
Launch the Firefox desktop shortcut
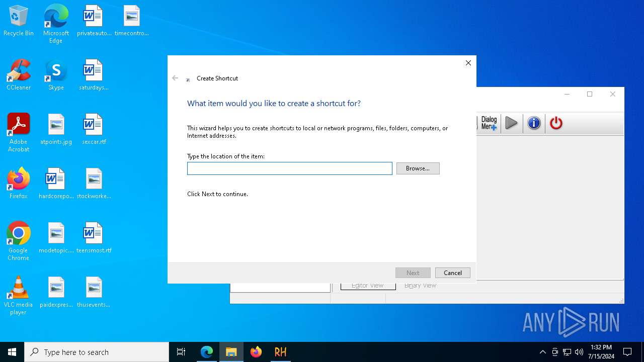[19, 184]
